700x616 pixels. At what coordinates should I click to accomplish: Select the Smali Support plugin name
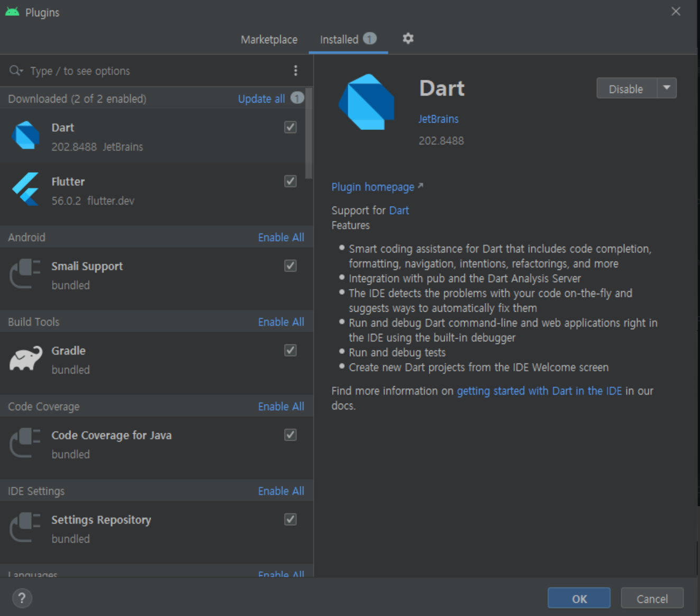[87, 266]
